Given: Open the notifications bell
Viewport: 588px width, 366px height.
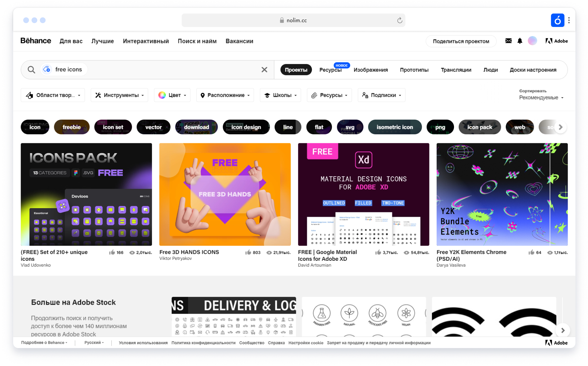Looking at the screenshot, I should click(520, 41).
